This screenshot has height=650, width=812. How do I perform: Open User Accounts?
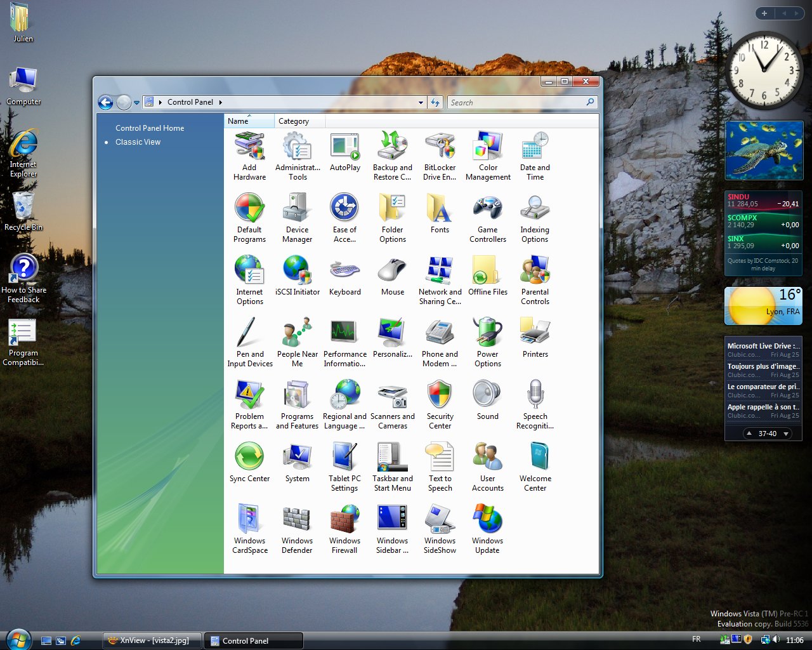[487, 467]
